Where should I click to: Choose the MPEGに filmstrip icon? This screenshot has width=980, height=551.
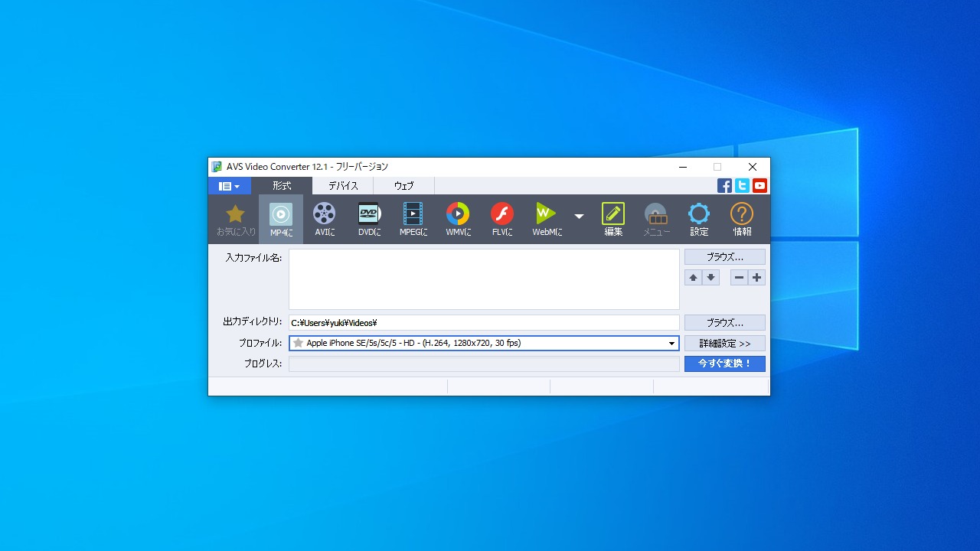click(x=413, y=220)
